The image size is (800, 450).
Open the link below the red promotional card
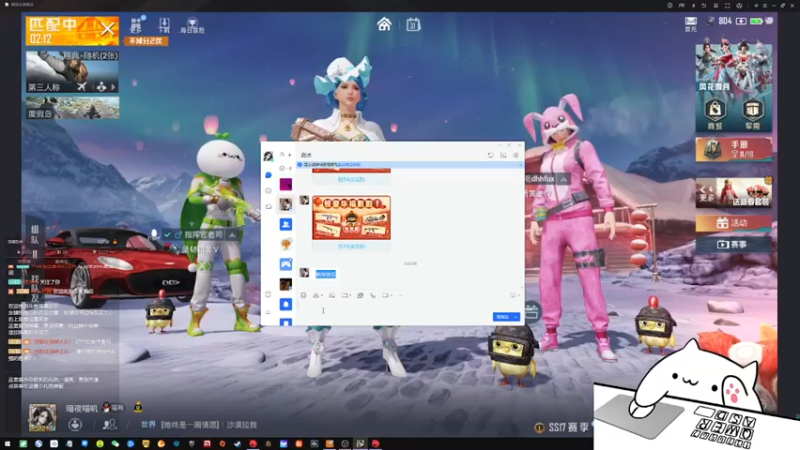[x=352, y=246]
